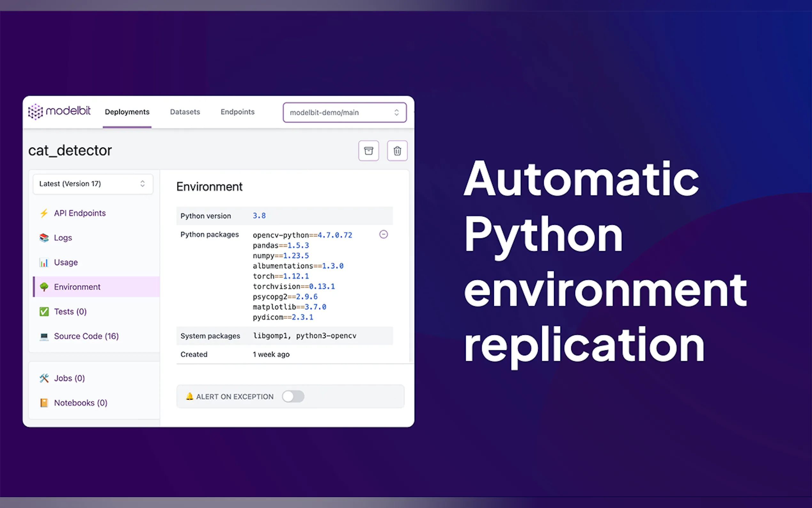The width and height of the screenshot is (812, 508).
Task: Click the archive deployment icon button
Action: (x=368, y=151)
